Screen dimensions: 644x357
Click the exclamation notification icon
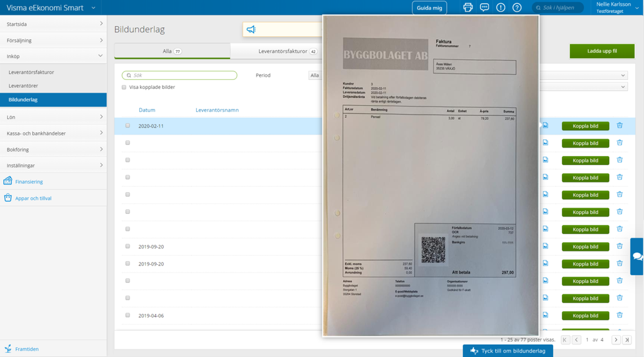[x=501, y=8]
